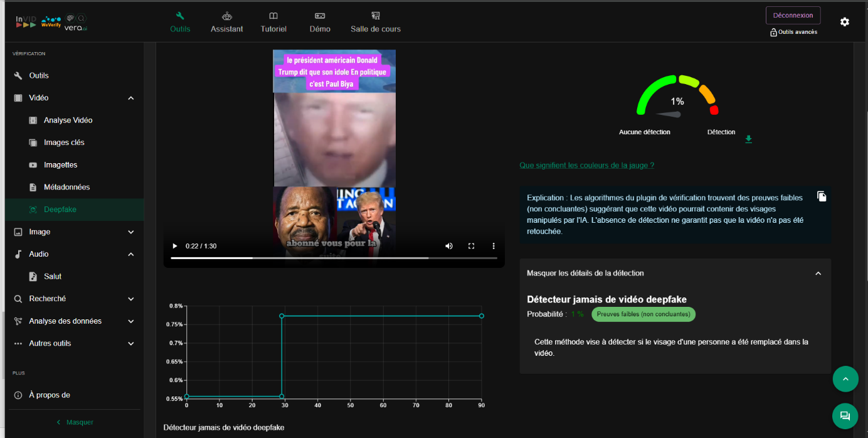
Task: Click the Assistant robot icon
Action: pos(227,16)
